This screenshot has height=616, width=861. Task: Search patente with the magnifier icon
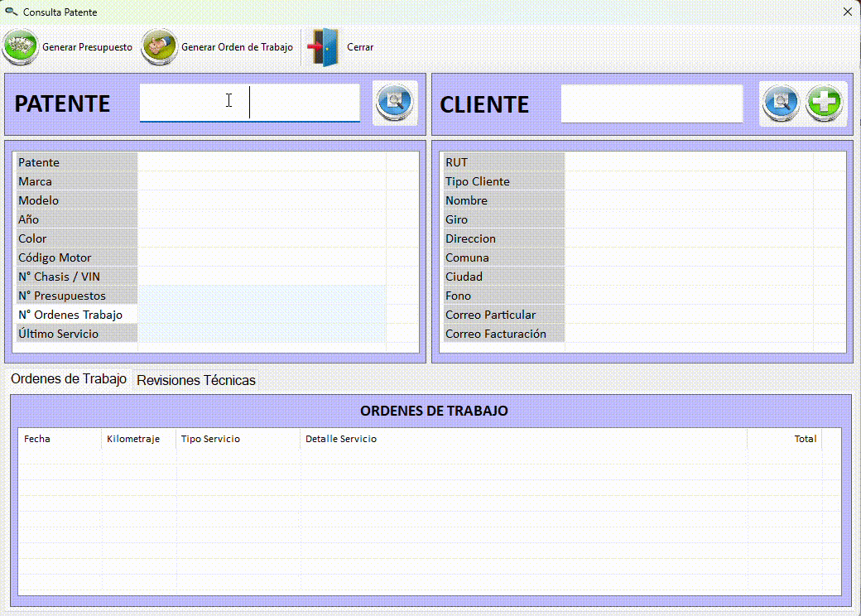(395, 103)
